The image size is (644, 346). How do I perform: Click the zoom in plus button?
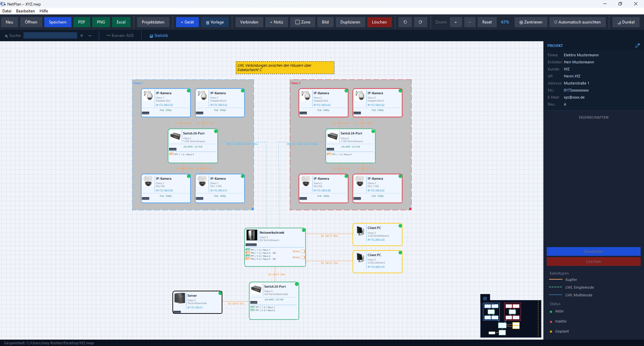click(456, 22)
